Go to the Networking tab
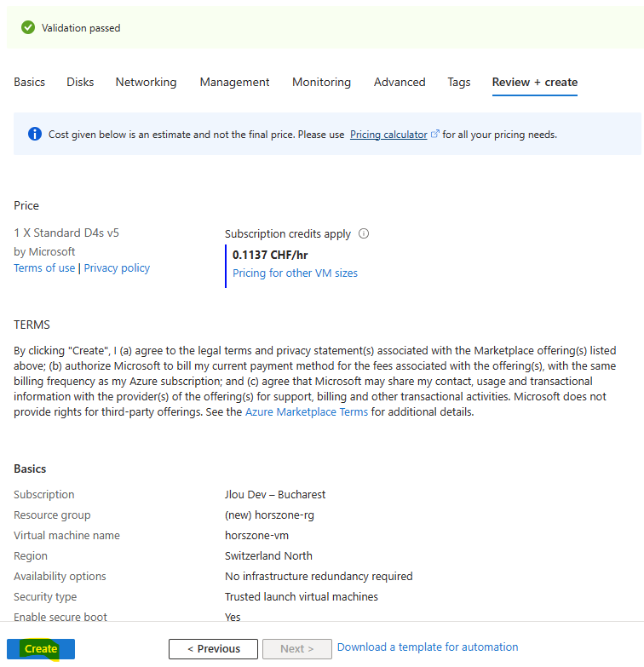The width and height of the screenshot is (644, 667). click(x=146, y=82)
